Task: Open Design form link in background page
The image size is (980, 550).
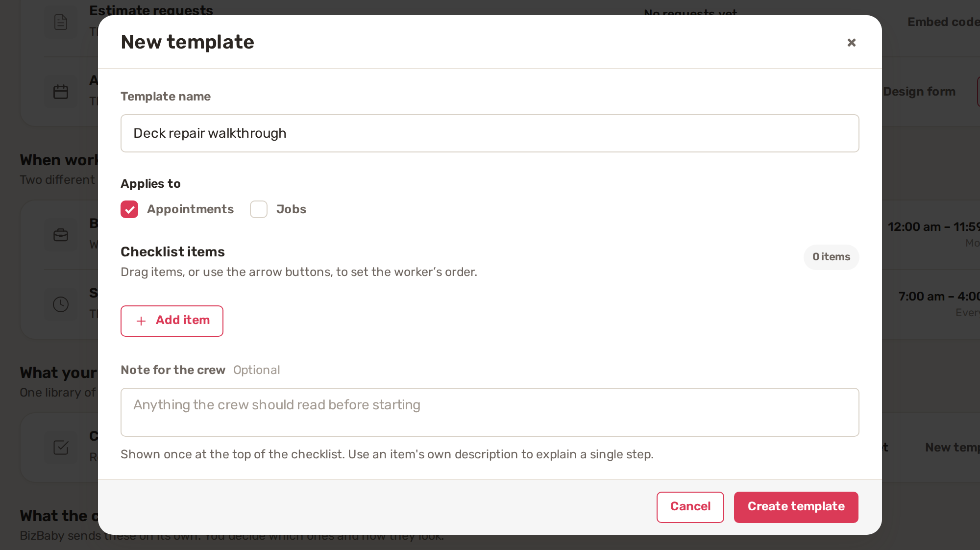Action: 919,92
